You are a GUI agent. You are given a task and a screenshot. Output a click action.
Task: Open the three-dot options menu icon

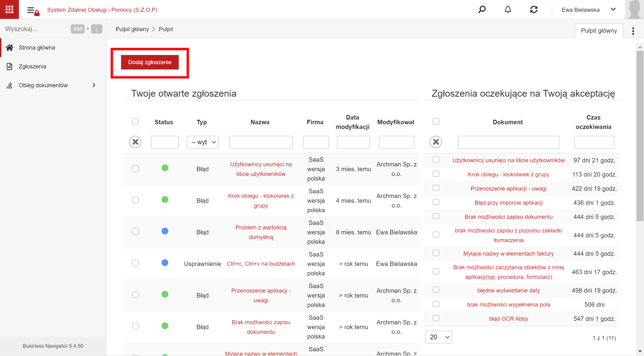(x=633, y=31)
